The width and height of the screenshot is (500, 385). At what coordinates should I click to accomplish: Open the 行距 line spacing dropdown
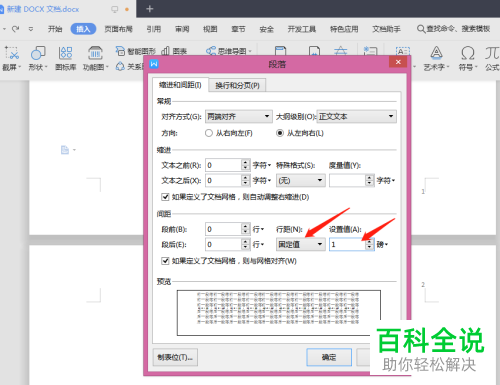tap(301, 244)
